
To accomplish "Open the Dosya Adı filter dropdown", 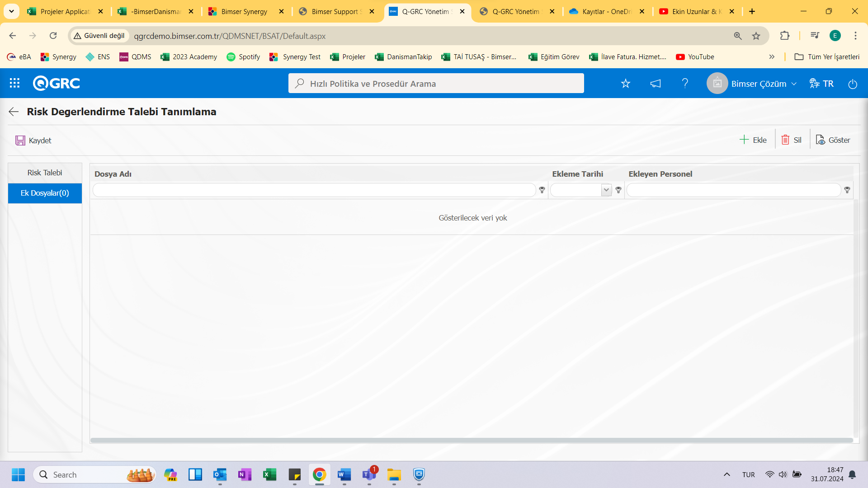I will click(542, 189).
